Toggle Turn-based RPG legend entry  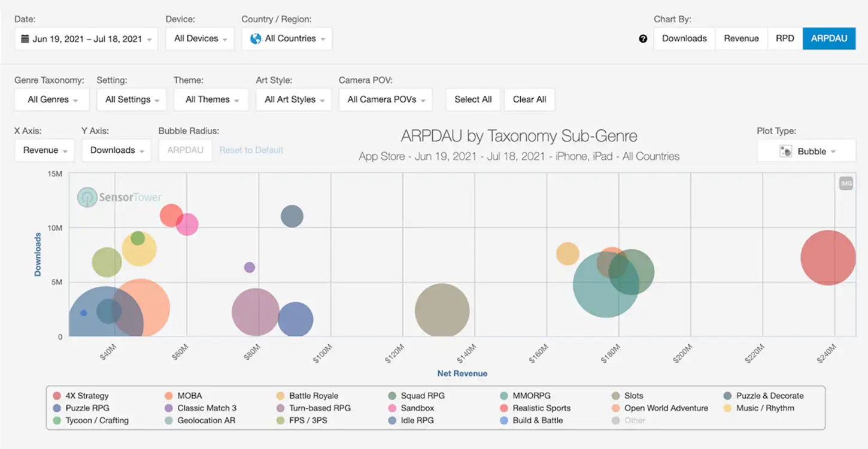coord(314,408)
